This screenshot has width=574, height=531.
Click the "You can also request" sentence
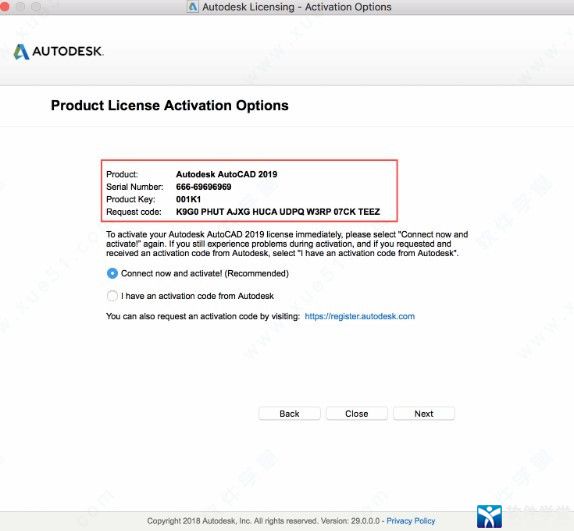(x=203, y=316)
